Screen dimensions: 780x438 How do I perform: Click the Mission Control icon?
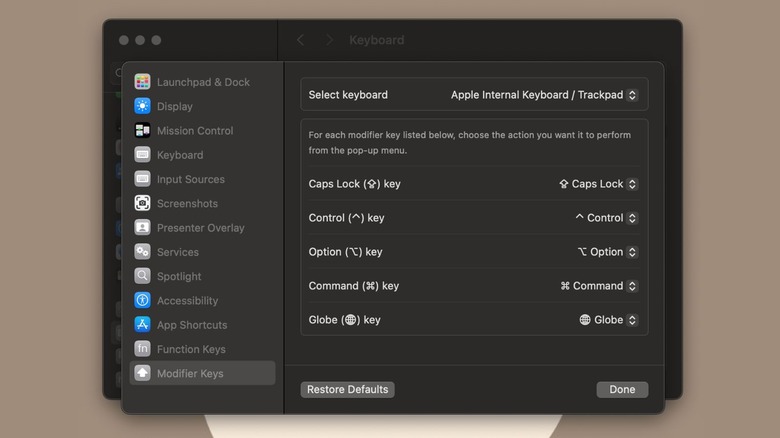click(x=142, y=130)
